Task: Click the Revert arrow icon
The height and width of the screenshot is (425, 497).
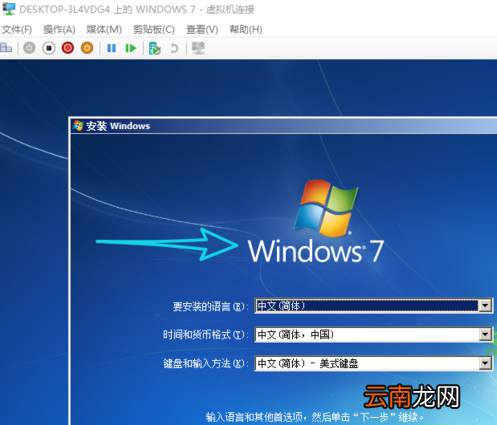Action: [x=174, y=48]
